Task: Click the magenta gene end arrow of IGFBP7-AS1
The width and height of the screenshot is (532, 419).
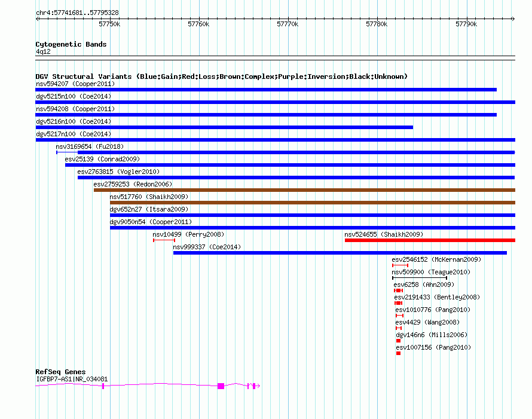Action: (258, 386)
